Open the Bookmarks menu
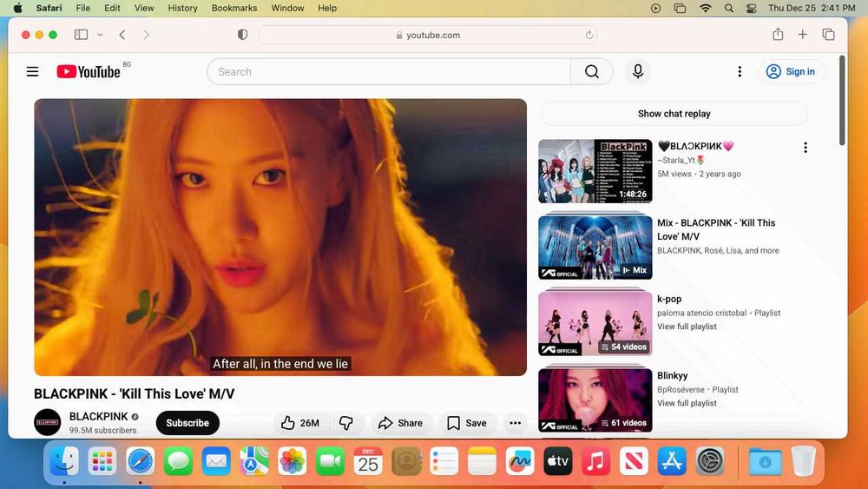This screenshot has height=489, width=868. (x=234, y=8)
